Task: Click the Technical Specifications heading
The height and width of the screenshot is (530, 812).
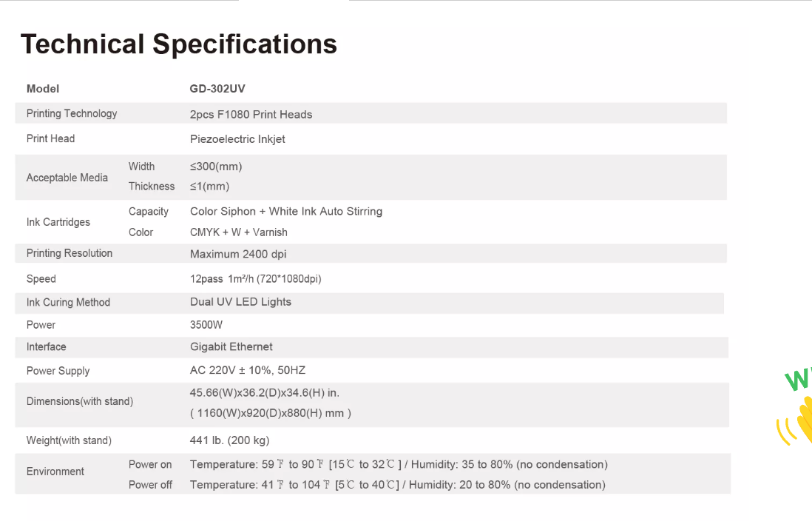Action: pyautogui.click(x=179, y=44)
